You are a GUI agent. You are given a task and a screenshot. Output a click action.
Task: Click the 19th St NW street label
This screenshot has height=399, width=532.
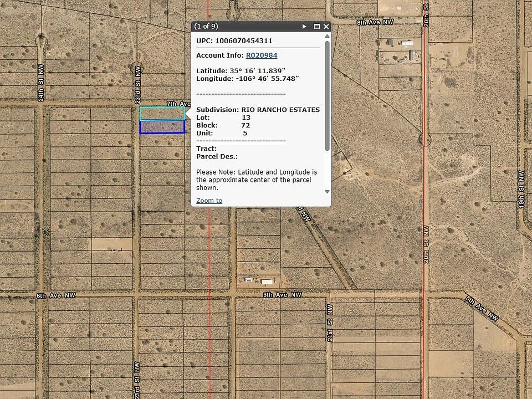[521, 189]
